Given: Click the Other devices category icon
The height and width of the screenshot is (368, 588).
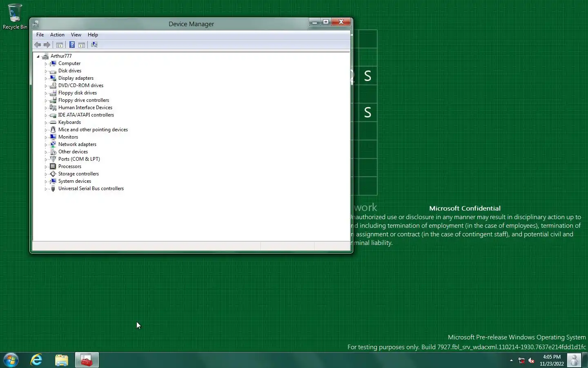Looking at the screenshot, I should (53, 152).
